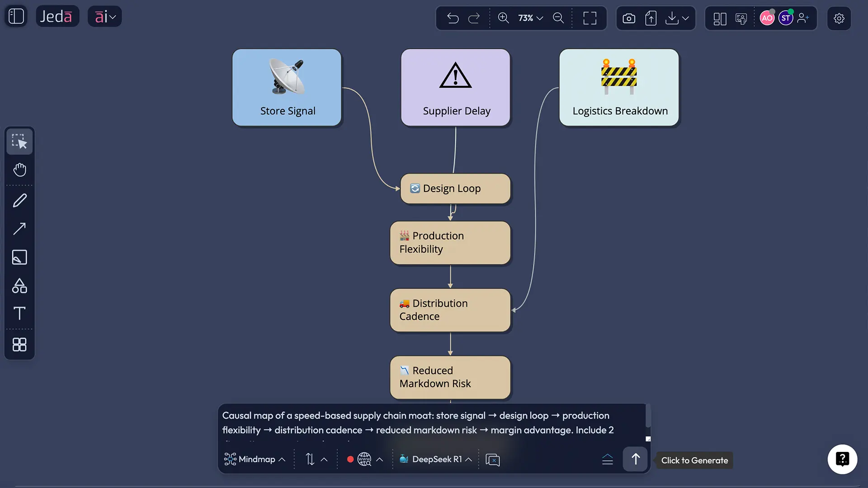Screen dimensions: 868x488
Task: Select the Pencil drawing tool
Action: [x=19, y=200]
